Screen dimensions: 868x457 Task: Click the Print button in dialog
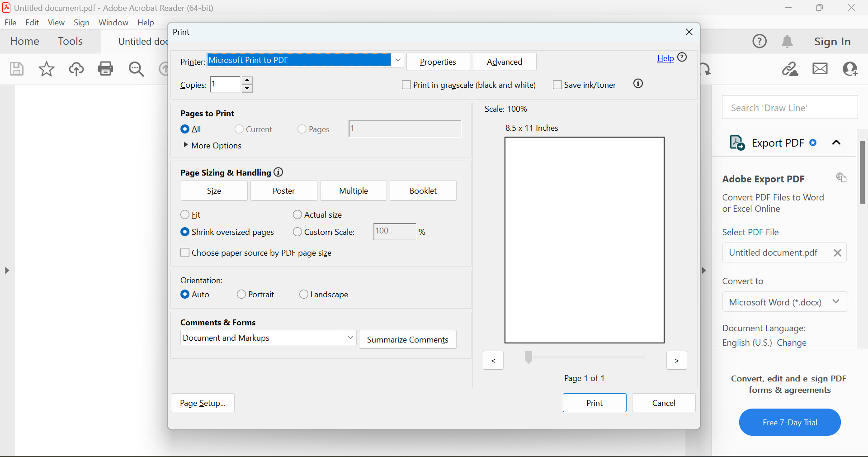(x=594, y=403)
